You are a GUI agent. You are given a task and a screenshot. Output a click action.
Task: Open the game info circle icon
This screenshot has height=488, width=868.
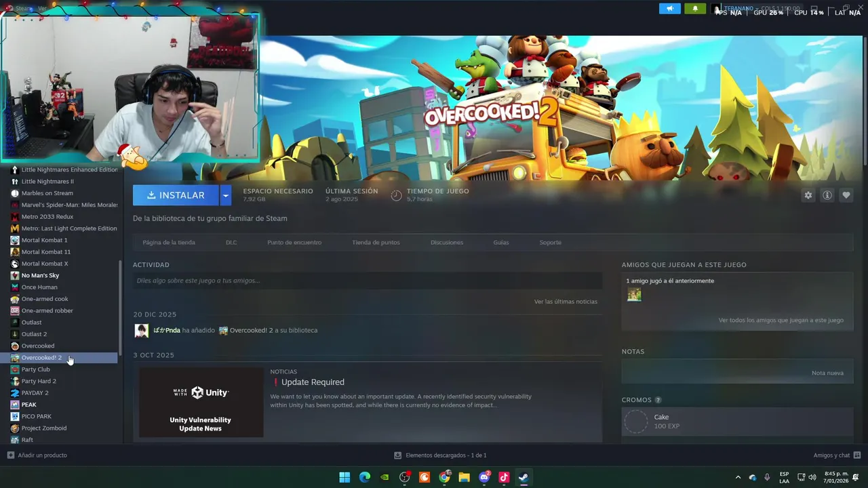(827, 195)
